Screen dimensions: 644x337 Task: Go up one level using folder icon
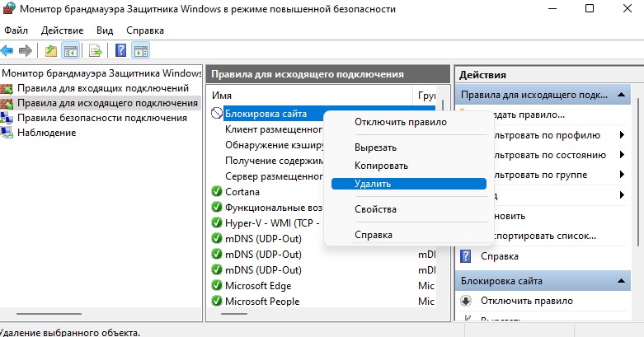click(x=51, y=51)
